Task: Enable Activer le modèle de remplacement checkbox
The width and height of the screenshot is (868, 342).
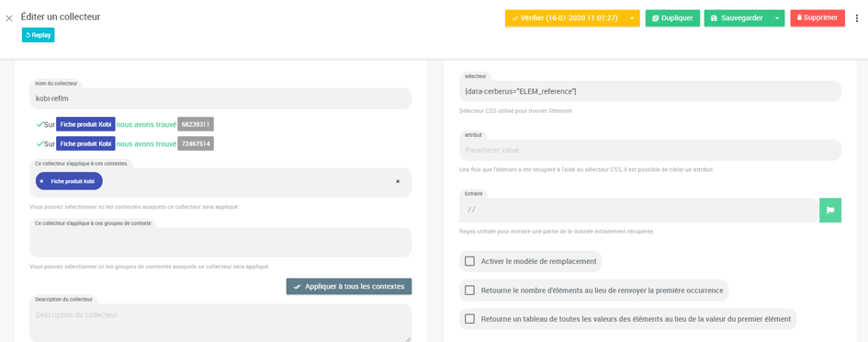Action: pyautogui.click(x=470, y=261)
